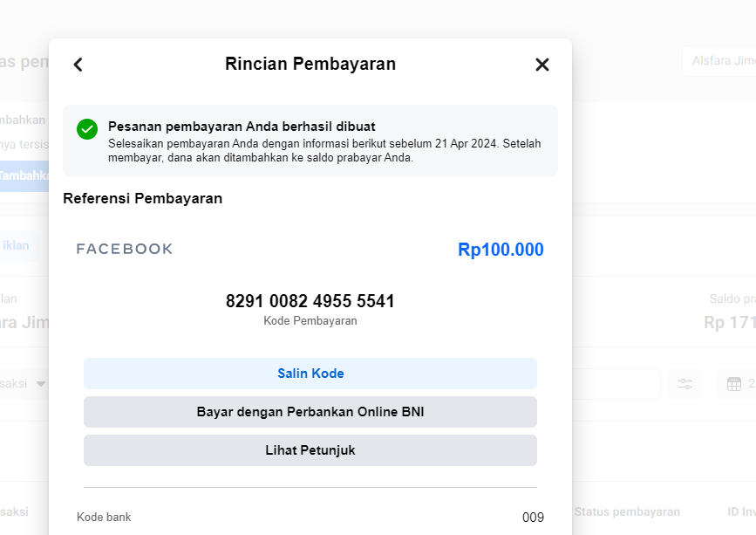756x535 pixels.
Task: Click the green checkmark success icon
Action: click(87, 129)
